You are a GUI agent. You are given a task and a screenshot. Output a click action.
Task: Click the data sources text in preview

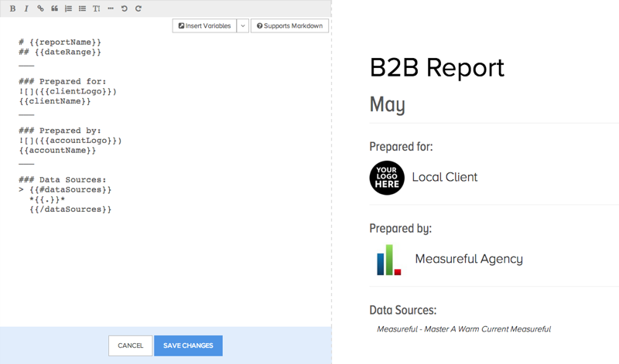tap(463, 329)
